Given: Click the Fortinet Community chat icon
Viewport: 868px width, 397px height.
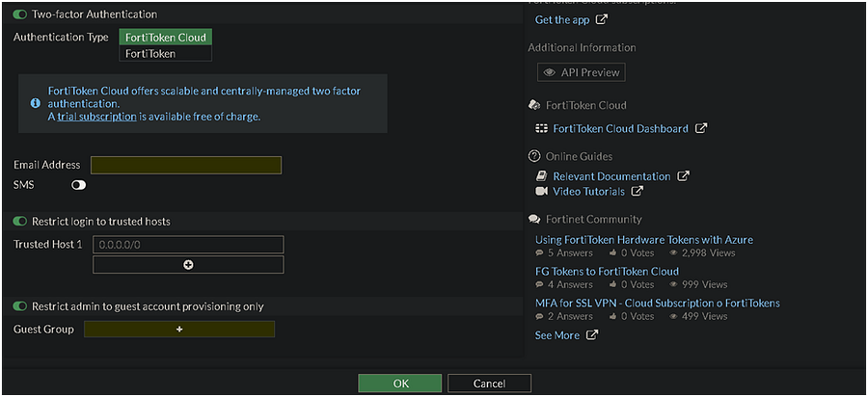Looking at the screenshot, I should [534, 220].
